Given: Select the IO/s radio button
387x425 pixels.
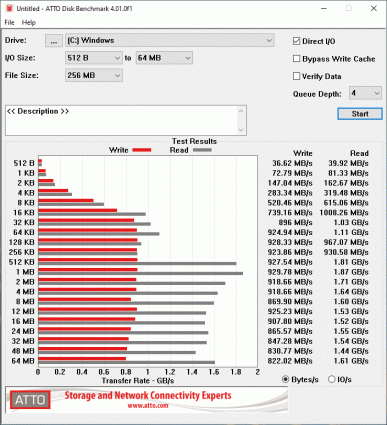Looking at the screenshot, I should pos(331,379).
